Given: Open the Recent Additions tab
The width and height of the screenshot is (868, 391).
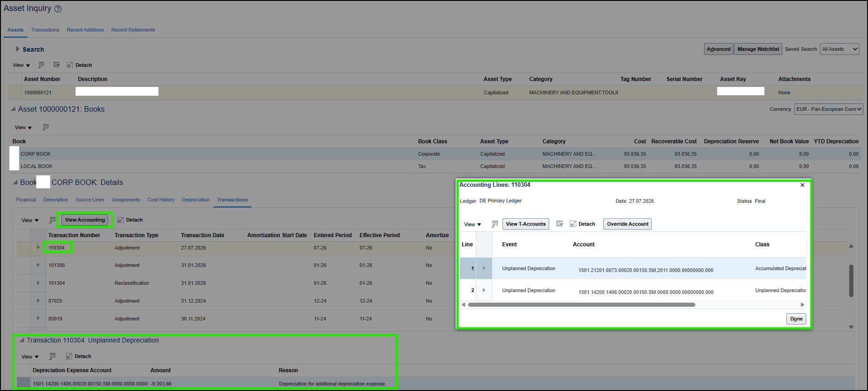Looking at the screenshot, I should (x=85, y=30).
